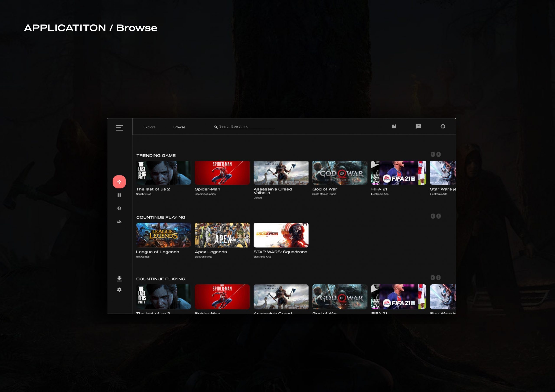Screen dimensions: 555x392
Task: Focus the Search Everything field
Action: [246, 126]
